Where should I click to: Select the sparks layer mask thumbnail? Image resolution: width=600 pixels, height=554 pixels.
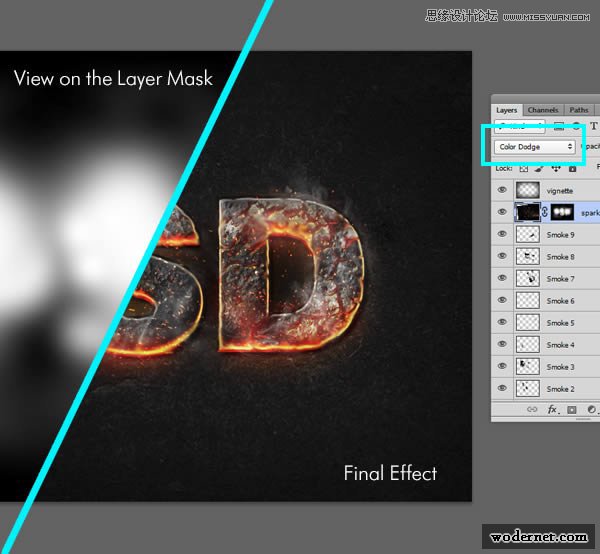point(562,212)
